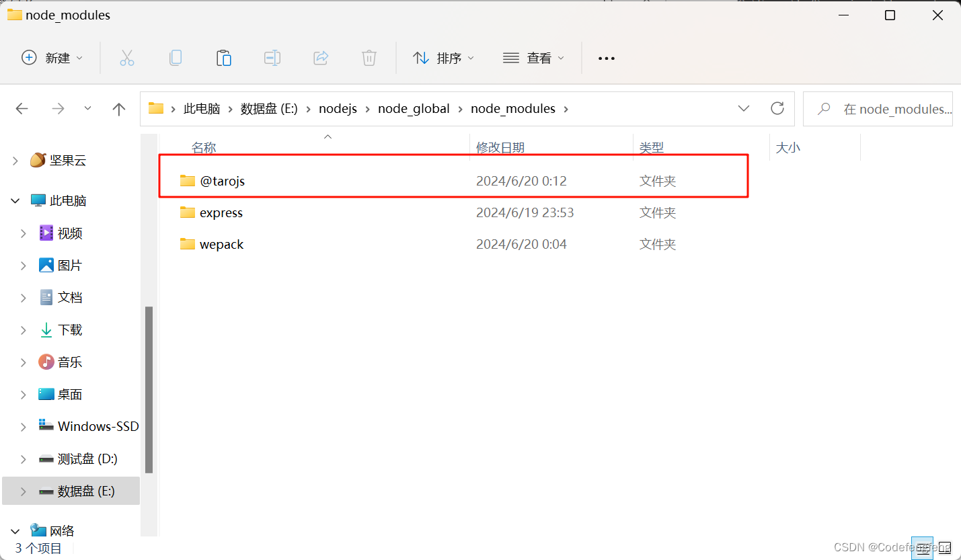Open 视频 in navigation pane
The width and height of the screenshot is (961, 560).
(x=70, y=233)
